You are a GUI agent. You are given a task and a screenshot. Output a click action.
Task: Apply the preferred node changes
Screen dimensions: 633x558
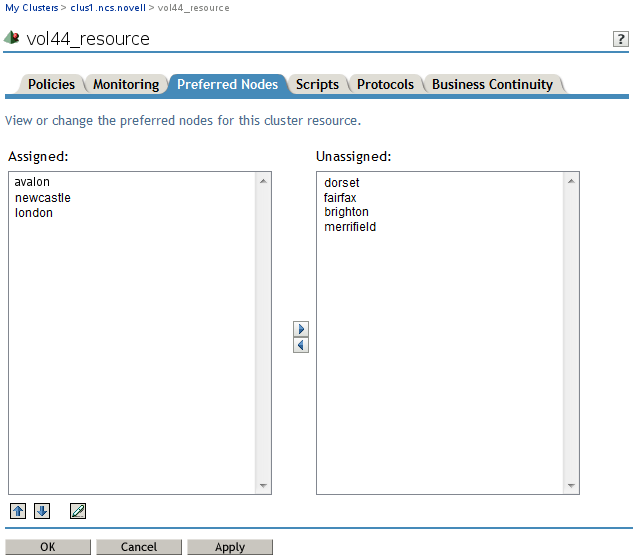pos(230,547)
